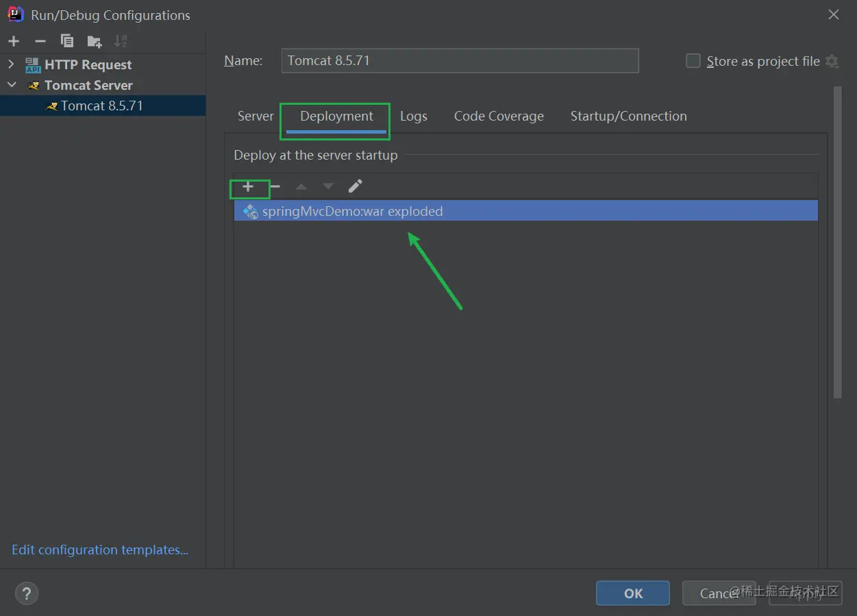Remove selected configuration with minus icon

(x=40, y=41)
